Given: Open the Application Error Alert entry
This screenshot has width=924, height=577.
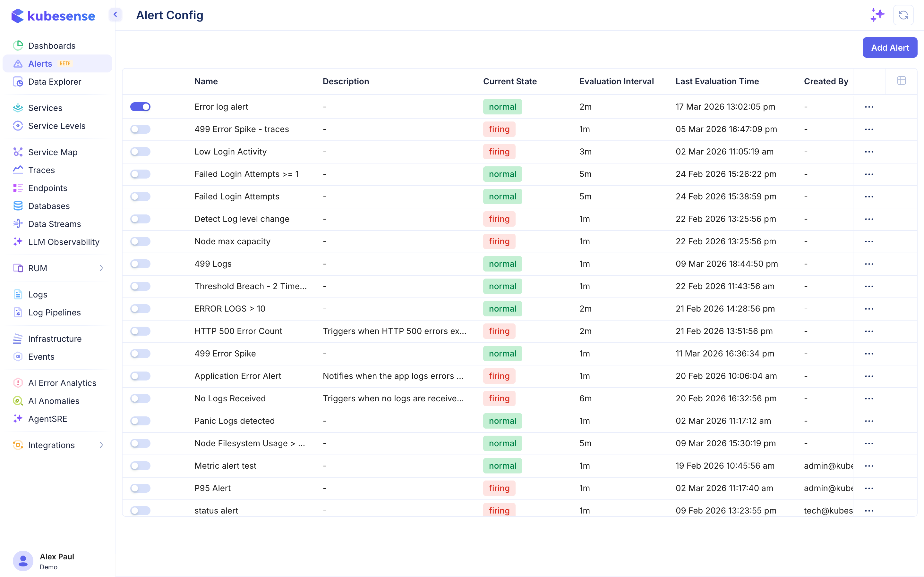Looking at the screenshot, I should click(x=237, y=376).
